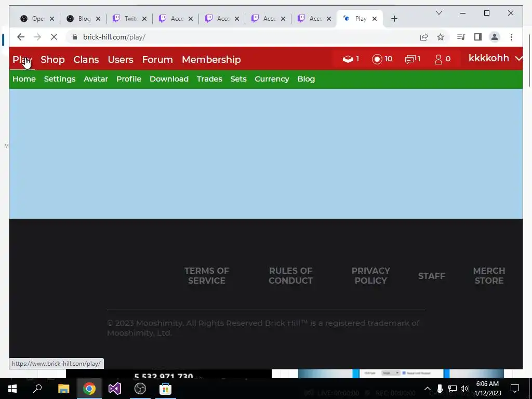Image resolution: width=532 pixels, height=399 pixels.
Task: Stop loading the page
Action: (54, 37)
